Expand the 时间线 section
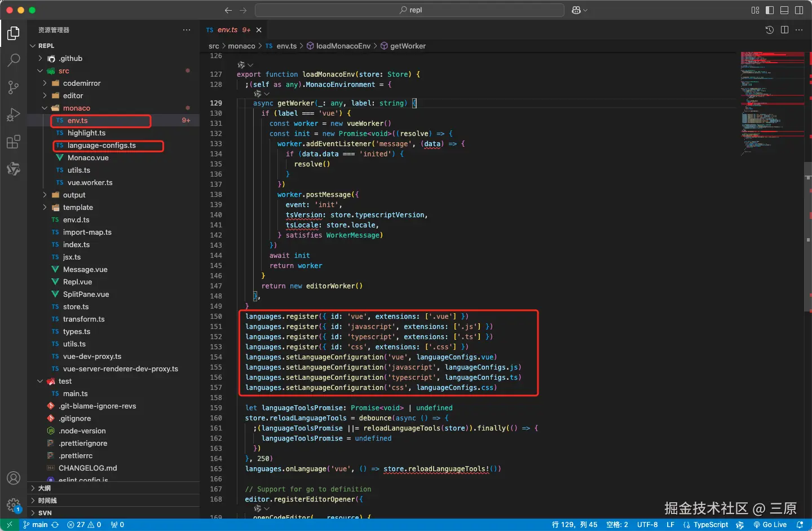 [x=47, y=501]
